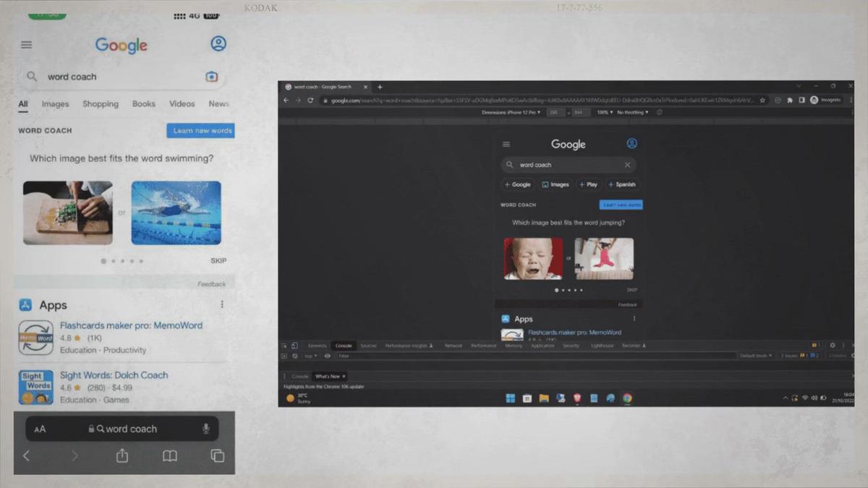Open Flashcards maker pro: MemoWord link on phone
This screenshot has width=868, height=488.
tap(131, 325)
